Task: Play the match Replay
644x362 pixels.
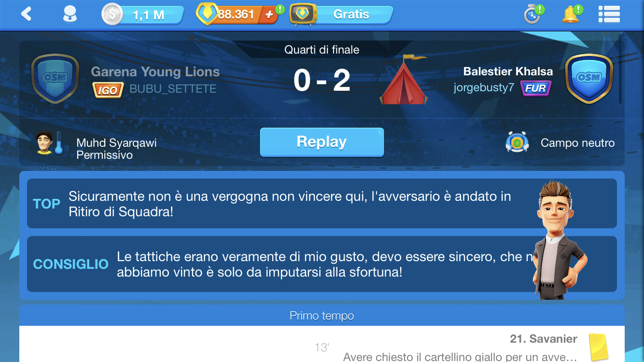Action: point(322,142)
